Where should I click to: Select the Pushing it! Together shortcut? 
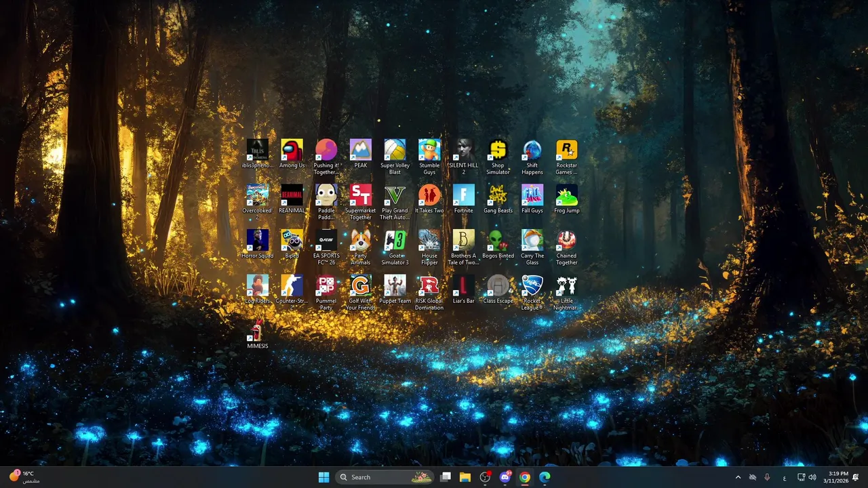326,157
